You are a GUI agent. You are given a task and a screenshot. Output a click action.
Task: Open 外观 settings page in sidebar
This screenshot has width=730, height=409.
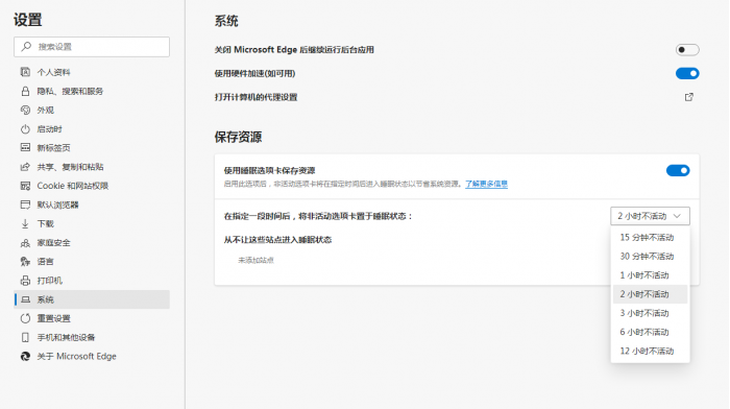46,110
